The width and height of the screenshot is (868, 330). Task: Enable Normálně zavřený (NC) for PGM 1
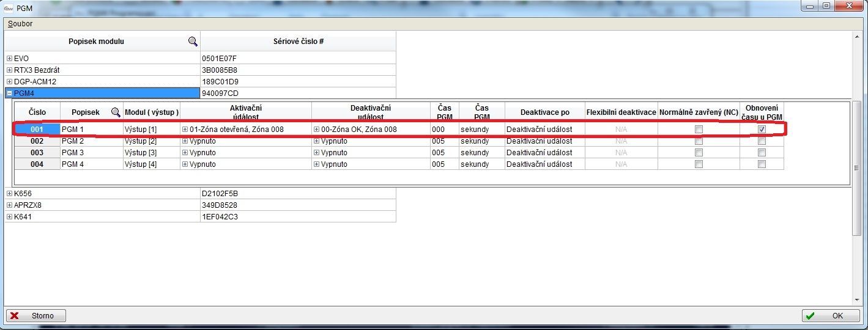pos(699,130)
